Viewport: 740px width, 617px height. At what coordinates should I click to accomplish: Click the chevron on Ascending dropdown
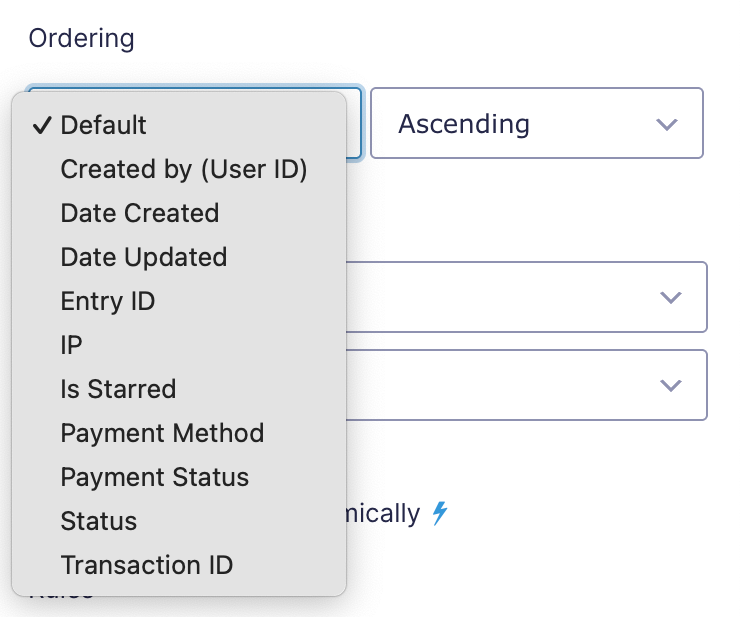(x=667, y=124)
